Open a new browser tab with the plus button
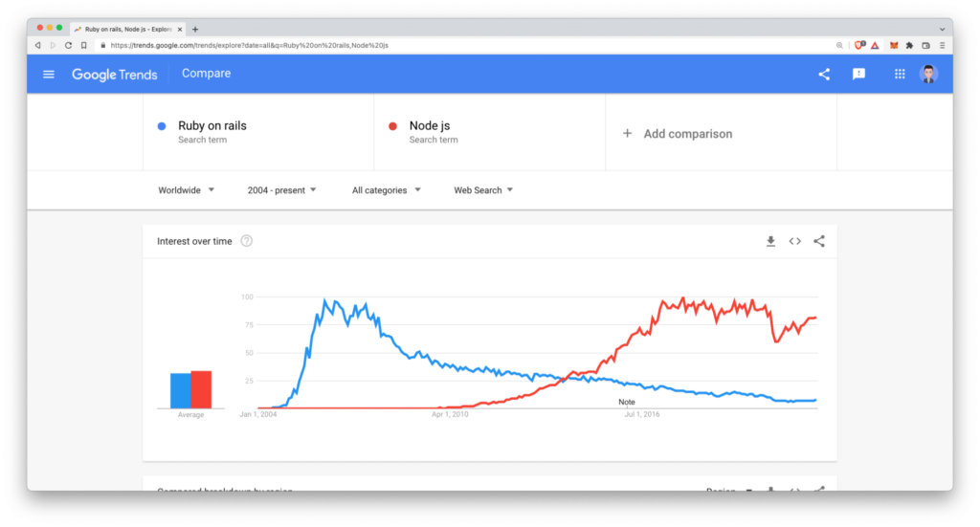The height and width of the screenshot is (527, 980). click(x=195, y=30)
